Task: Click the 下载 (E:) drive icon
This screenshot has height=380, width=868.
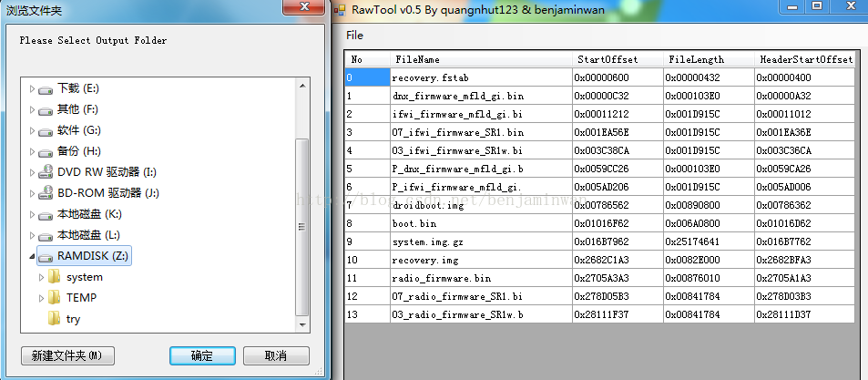Action: 46,88
